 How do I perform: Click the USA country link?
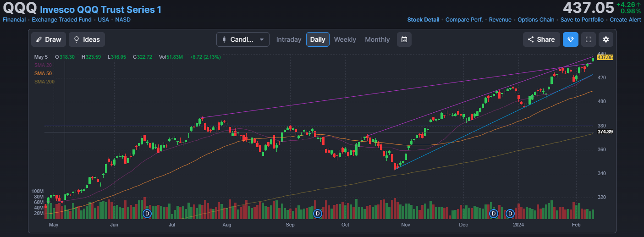104,20
